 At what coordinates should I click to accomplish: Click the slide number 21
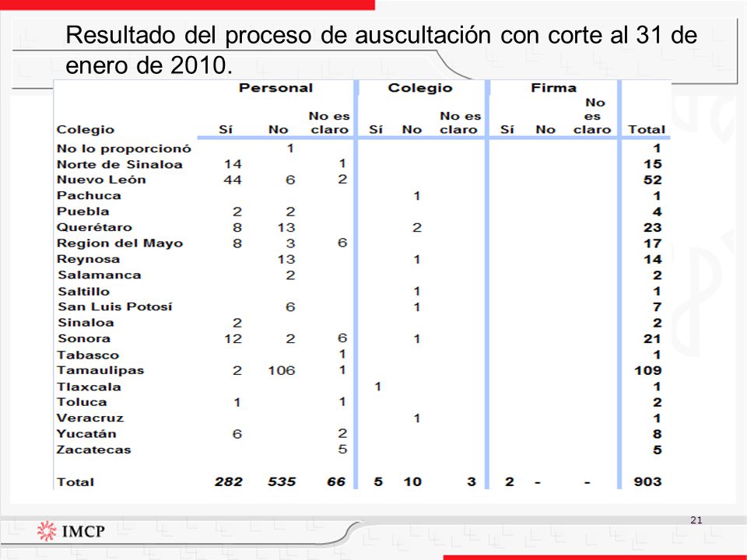(x=696, y=520)
